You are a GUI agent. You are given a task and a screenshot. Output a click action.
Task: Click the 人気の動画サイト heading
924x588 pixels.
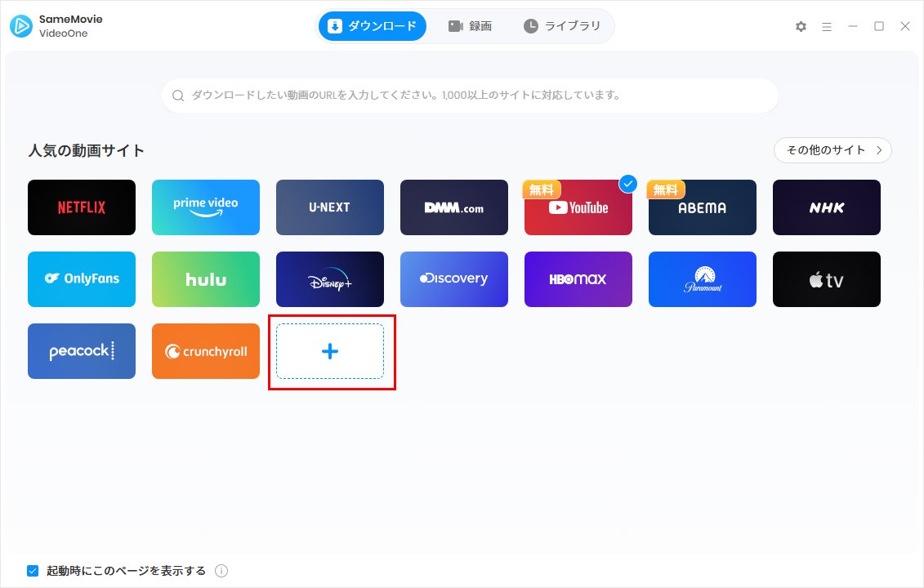(x=86, y=151)
